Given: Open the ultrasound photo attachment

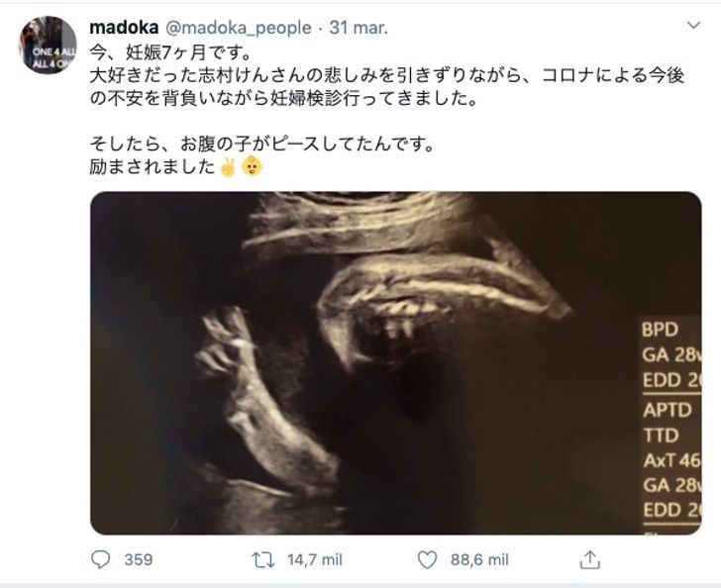Looking at the screenshot, I should 395,362.
